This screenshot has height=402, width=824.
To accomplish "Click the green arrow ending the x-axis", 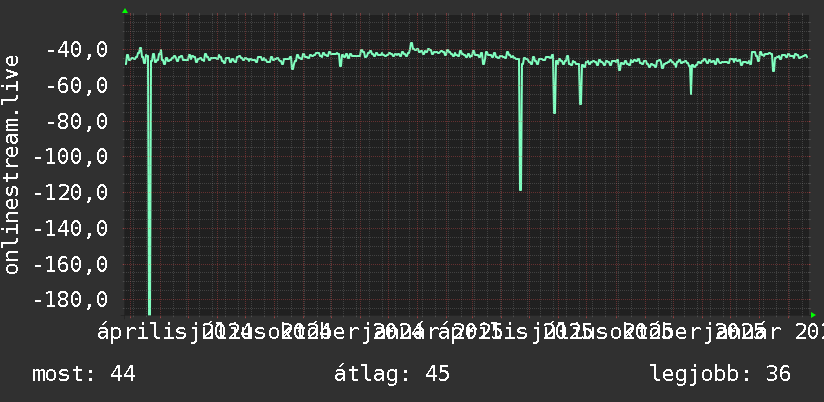I will (x=813, y=315).
